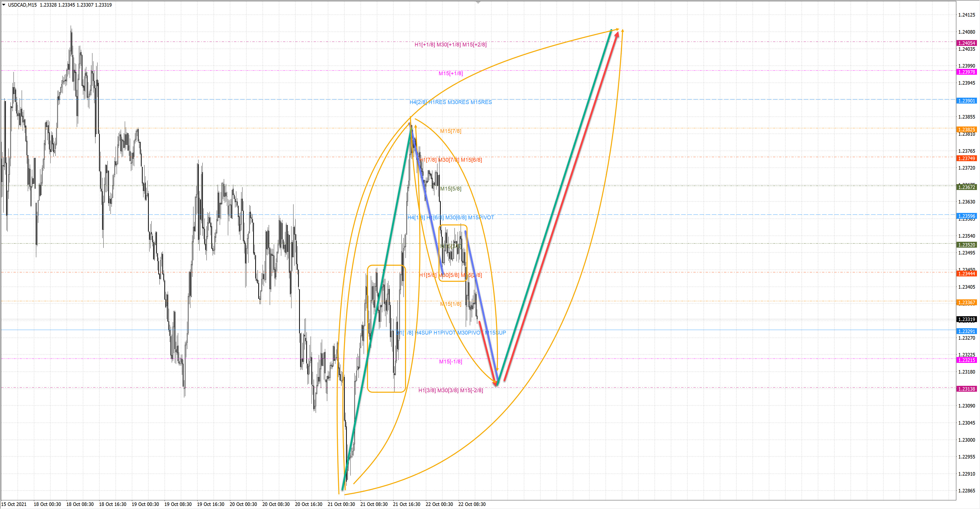This screenshot has height=509, width=980.
Task: Click the blue 1.23901 price label
Action: [966, 101]
